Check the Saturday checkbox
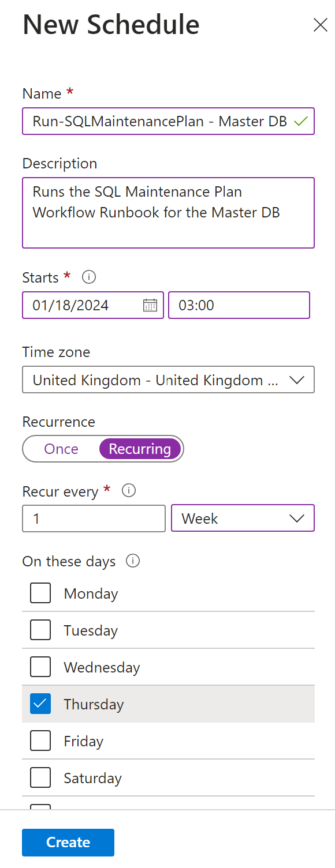This screenshot has width=335, height=868. 40,777
